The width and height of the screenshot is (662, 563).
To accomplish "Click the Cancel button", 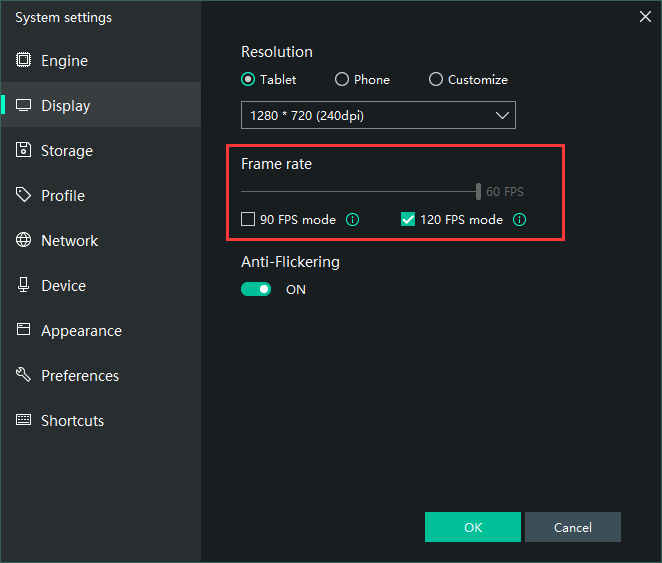I will pos(572,527).
